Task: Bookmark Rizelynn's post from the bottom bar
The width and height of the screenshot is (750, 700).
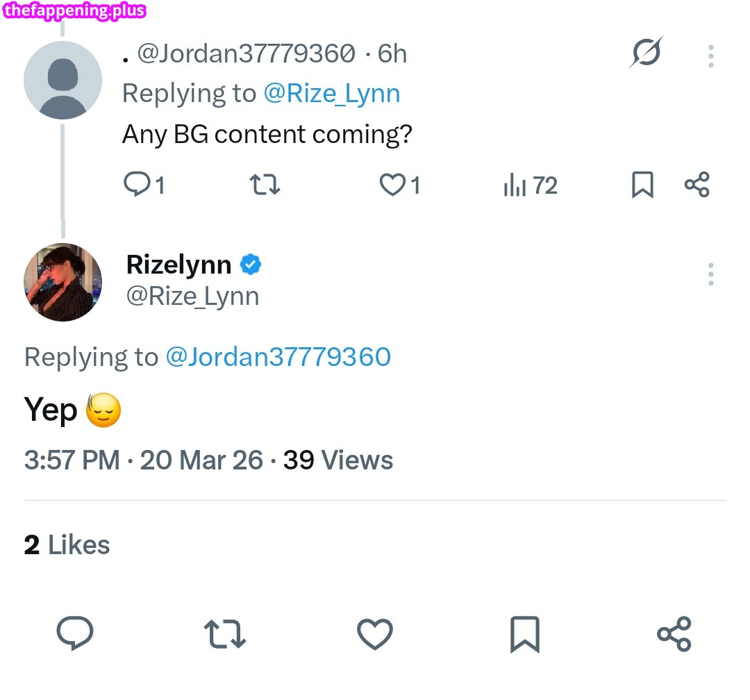Action: (x=524, y=634)
